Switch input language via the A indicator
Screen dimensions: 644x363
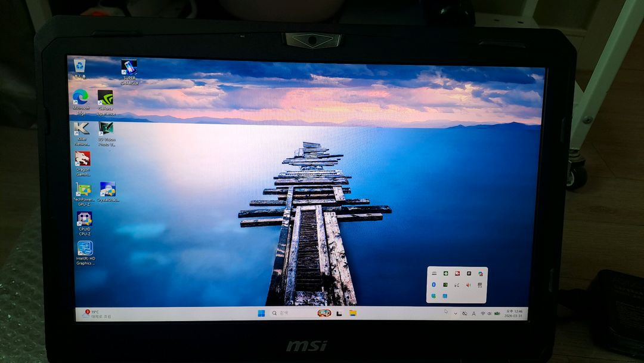474,313
